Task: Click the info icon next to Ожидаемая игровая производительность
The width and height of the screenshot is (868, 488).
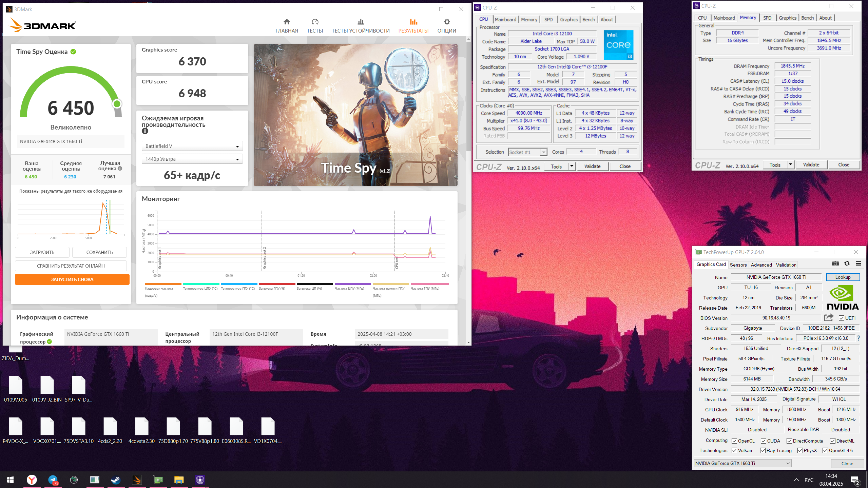Action: click(145, 131)
